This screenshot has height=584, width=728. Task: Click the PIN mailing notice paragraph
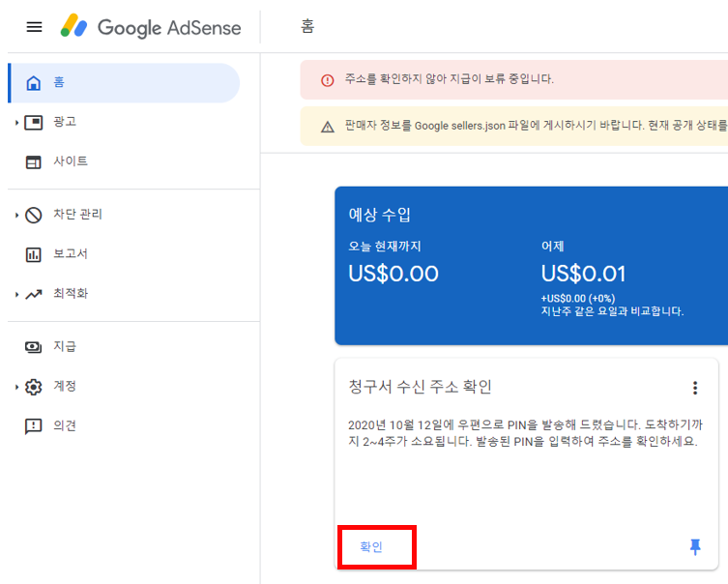(526, 432)
